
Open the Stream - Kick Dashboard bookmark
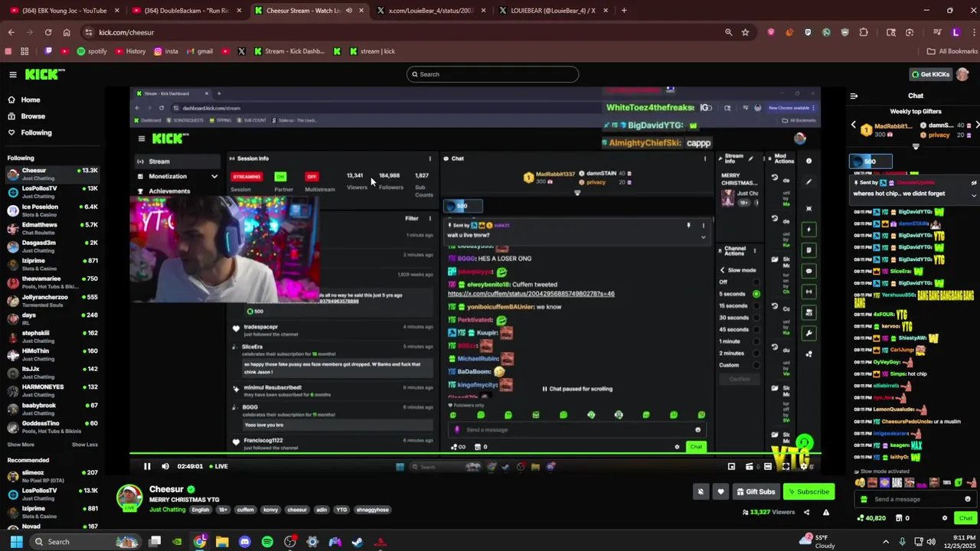(x=290, y=51)
